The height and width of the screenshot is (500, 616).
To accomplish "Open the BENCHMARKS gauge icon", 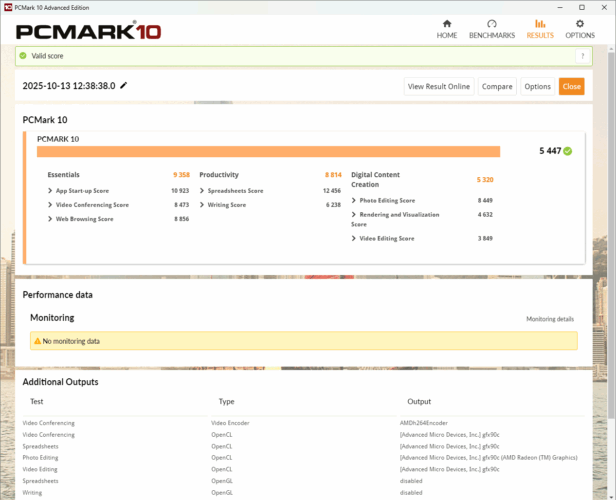I will (x=491, y=24).
